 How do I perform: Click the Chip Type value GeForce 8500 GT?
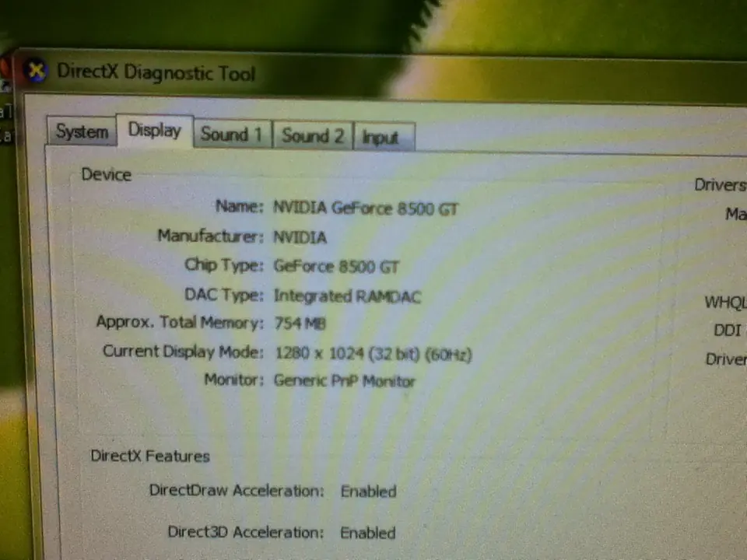(x=336, y=267)
